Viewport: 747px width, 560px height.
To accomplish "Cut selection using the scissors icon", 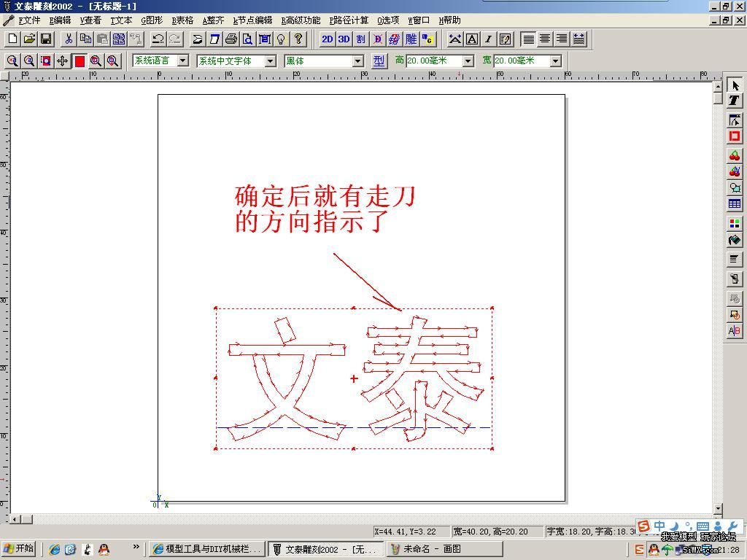I will click(69, 39).
